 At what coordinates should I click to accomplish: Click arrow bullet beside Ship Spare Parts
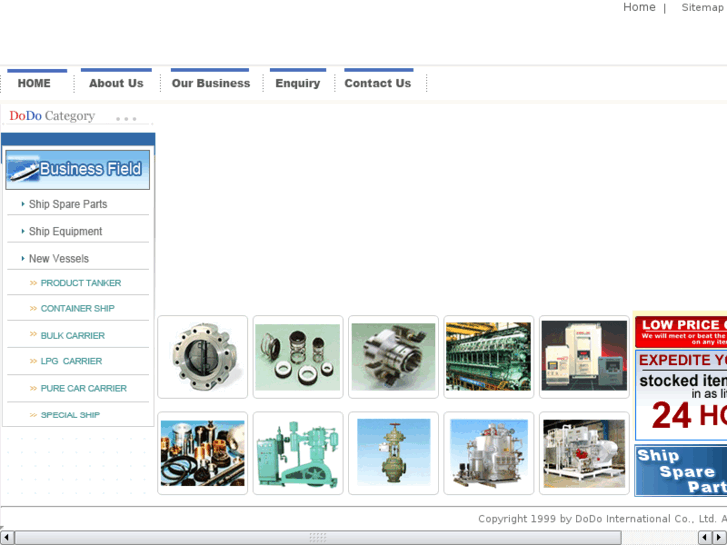pyautogui.click(x=23, y=204)
